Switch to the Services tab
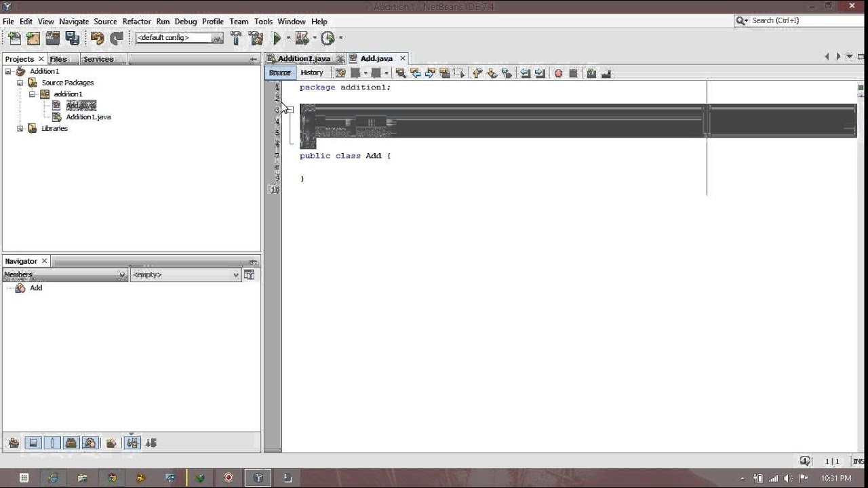Viewport: 868px width, 488px height. [98, 59]
